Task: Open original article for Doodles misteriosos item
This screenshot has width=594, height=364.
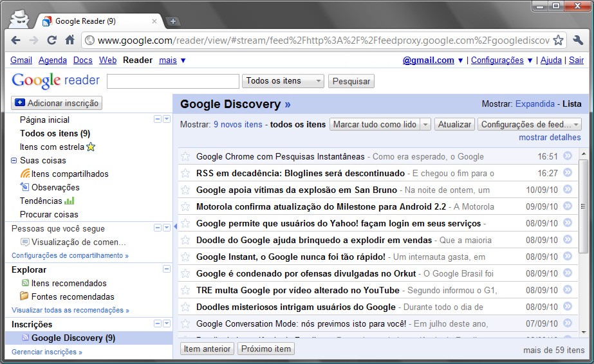Action: (x=568, y=306)
